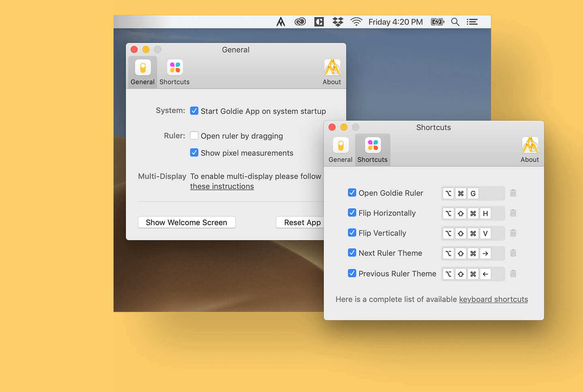This screenshot has width=583, height=392.
Task: Click the Friday 4:20 PM clock
Action: [396, 22]
